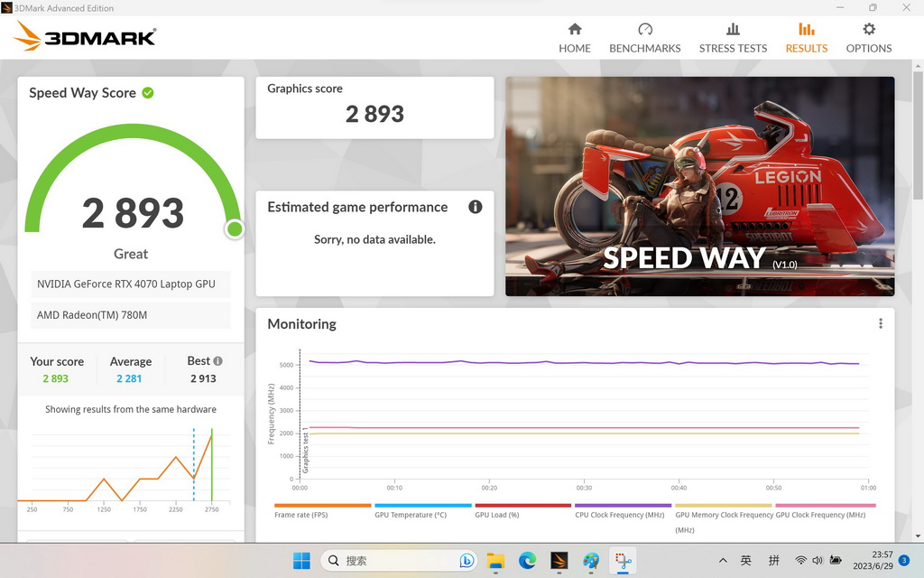
Task: Select AMD Radeon(TM) 780M row
Action: pos(131,315)
